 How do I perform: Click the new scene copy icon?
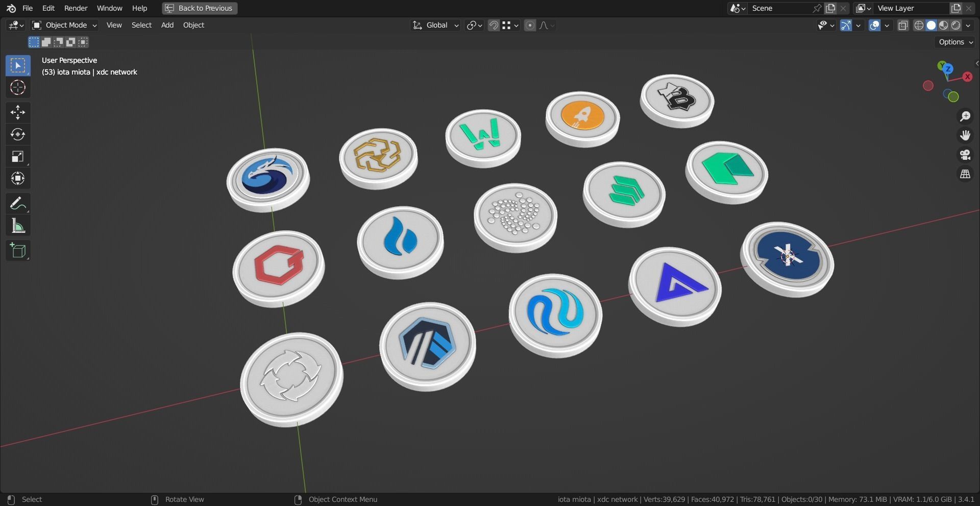coord(830,8)
